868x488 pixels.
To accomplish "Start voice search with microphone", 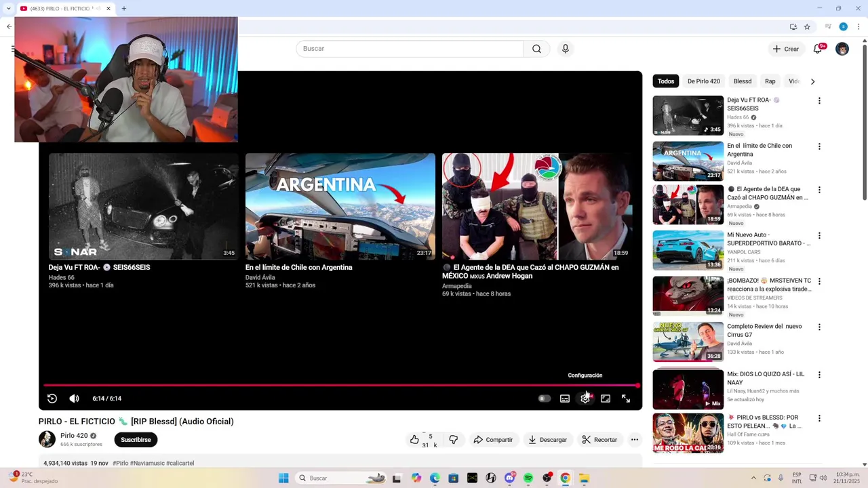I will 566,49.
